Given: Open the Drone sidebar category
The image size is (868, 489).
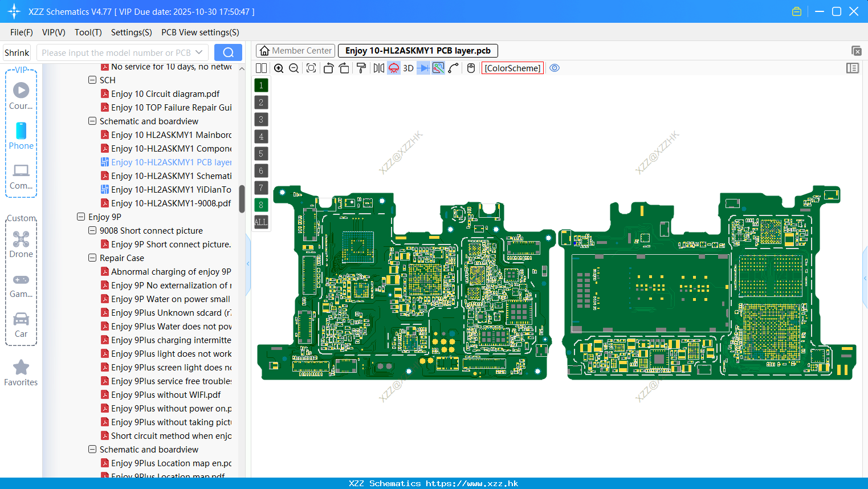Looking at the screenshot, I should pos(21,244).
